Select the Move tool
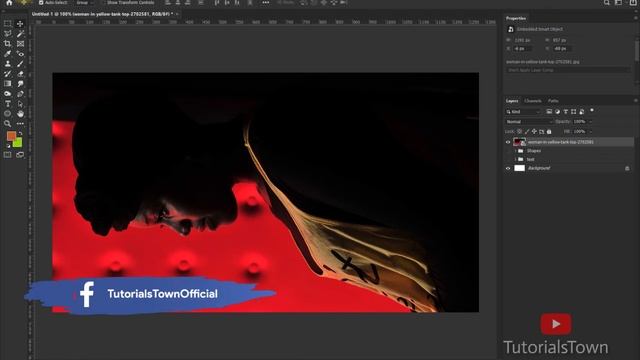640x360 pixels. (20, 24)
